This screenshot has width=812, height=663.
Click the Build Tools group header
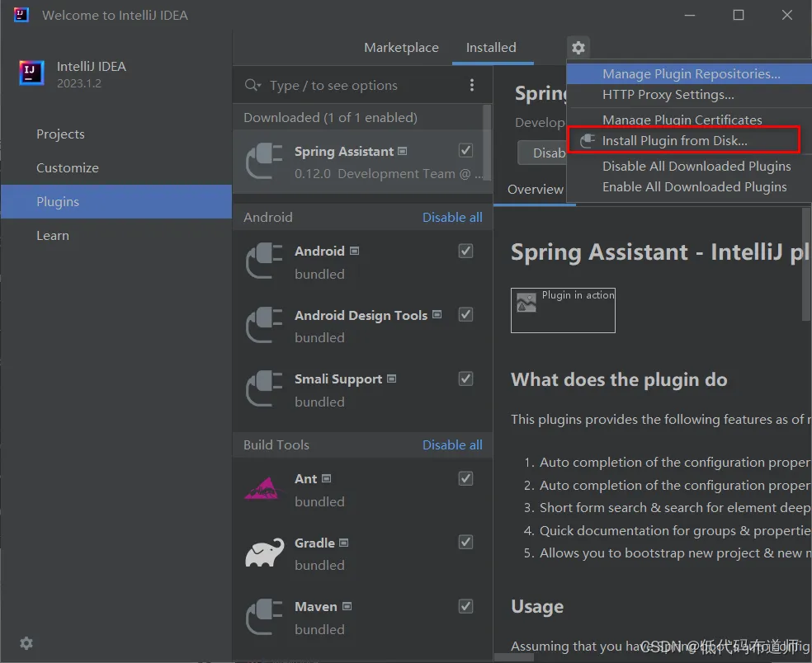[x=276, y=445]
